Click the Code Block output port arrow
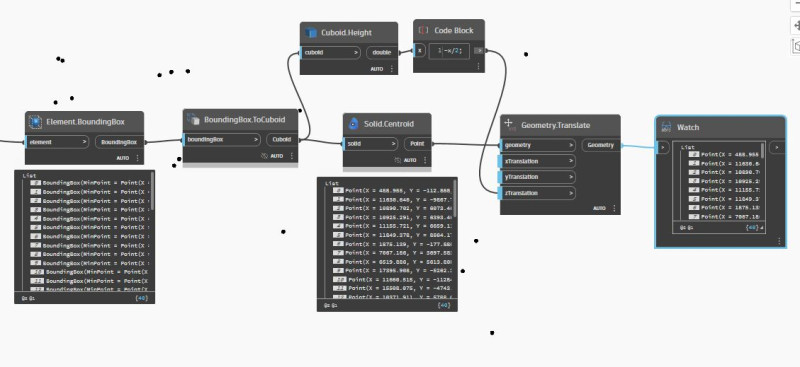The height and width of the screenshot is (367, 800). pos(479,50)
